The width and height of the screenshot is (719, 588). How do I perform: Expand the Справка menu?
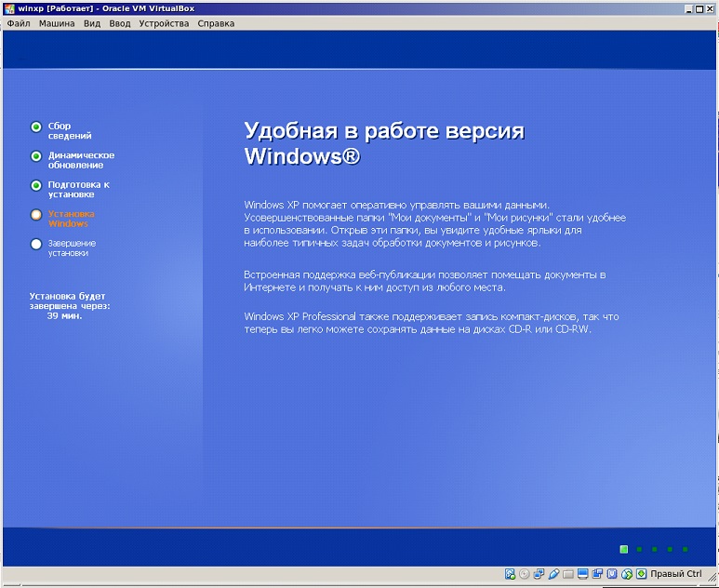click(216, 23)
